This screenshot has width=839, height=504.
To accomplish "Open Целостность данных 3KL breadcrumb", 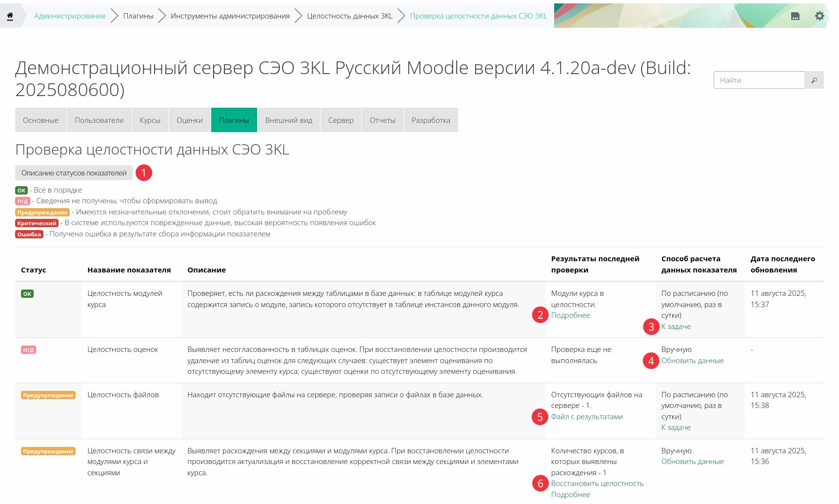I will pos(350,16).
